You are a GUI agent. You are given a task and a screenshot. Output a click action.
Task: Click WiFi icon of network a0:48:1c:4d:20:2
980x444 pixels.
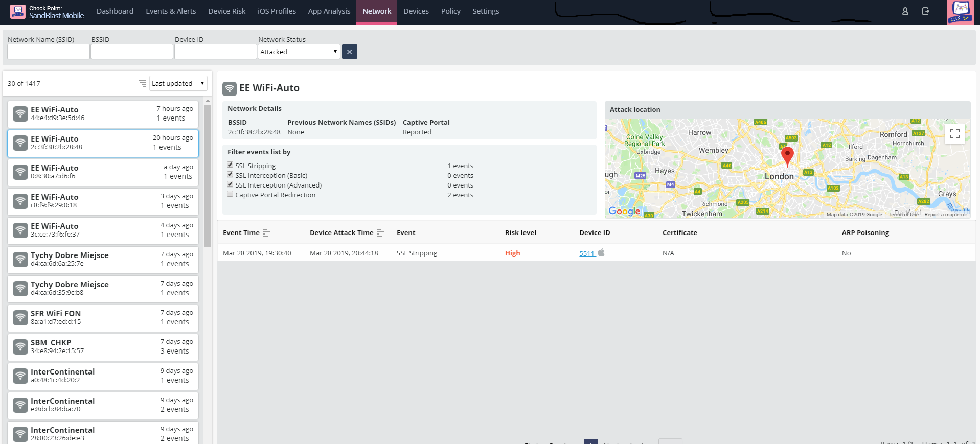(20, 376)
